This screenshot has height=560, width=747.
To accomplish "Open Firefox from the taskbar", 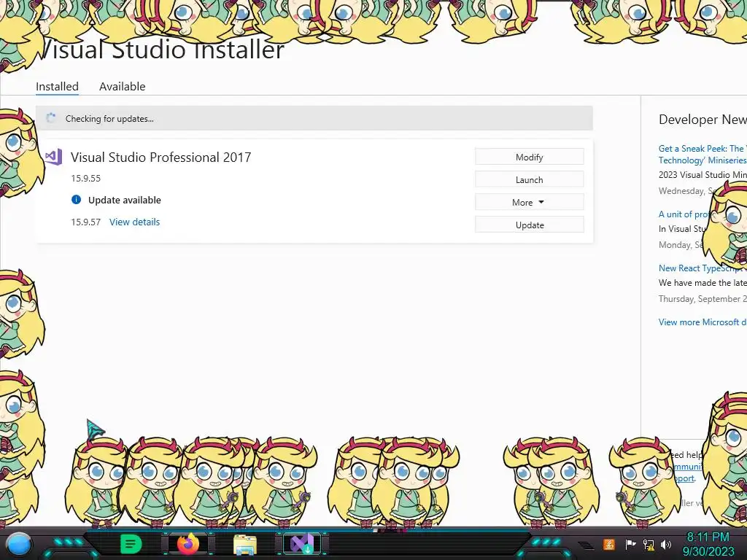I will coord(188,544).
